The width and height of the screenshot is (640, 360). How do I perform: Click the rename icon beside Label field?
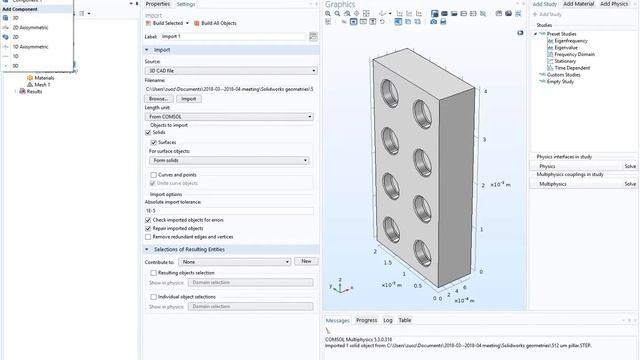tap(313, 37)
